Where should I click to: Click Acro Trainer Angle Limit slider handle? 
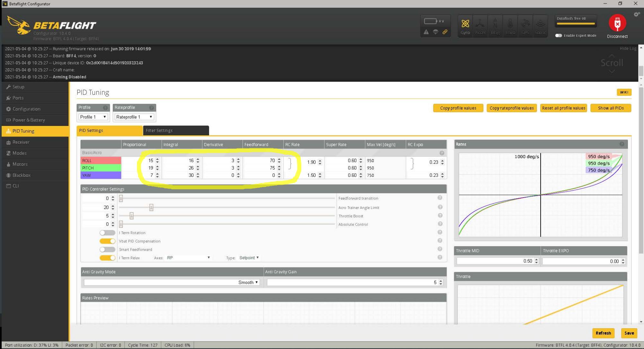point(151,207)
